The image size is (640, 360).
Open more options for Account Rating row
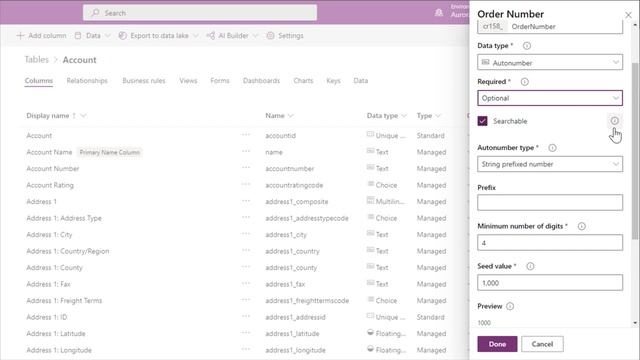point(245,184)
